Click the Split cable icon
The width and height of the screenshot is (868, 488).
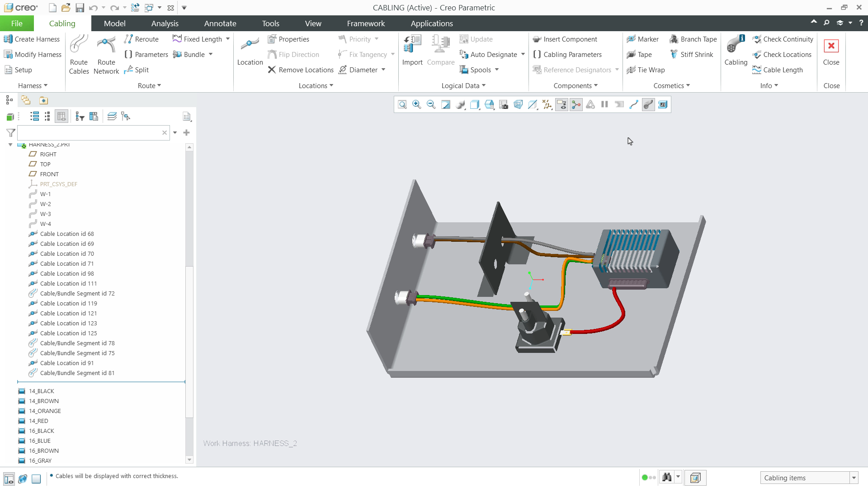point(128,70)
